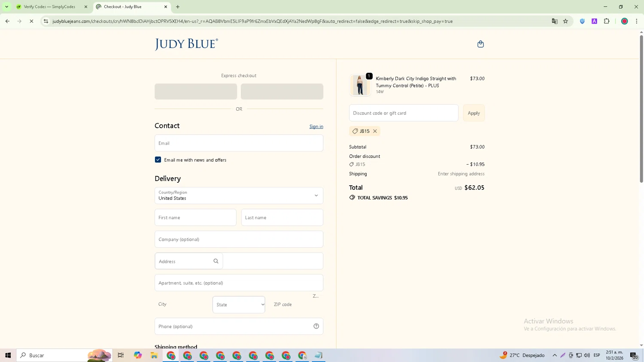Click the TOTAL SAVINGS $10.95 text

pyautogui.click(x=383, y=198)
